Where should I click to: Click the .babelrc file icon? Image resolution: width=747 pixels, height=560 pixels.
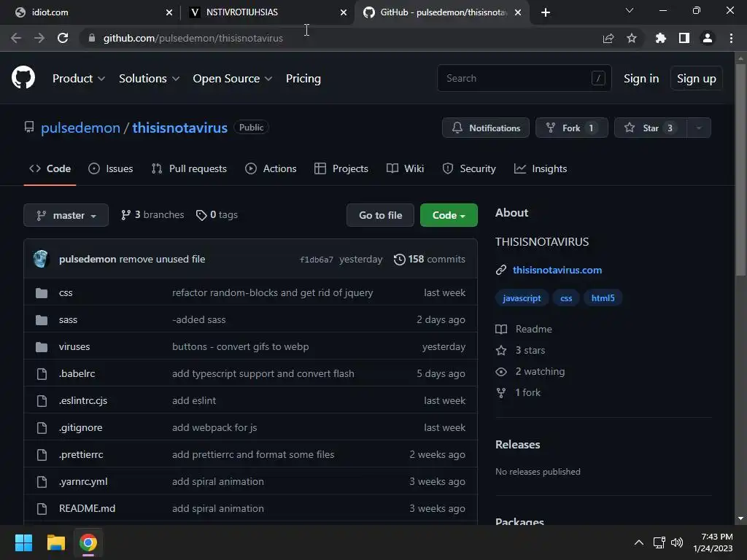(42, 374)
